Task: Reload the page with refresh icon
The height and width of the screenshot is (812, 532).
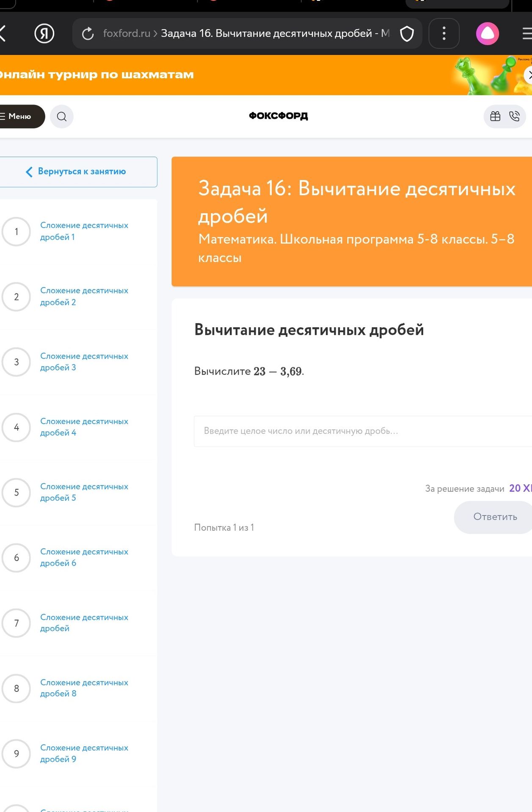Action: [x=88, y=33]
